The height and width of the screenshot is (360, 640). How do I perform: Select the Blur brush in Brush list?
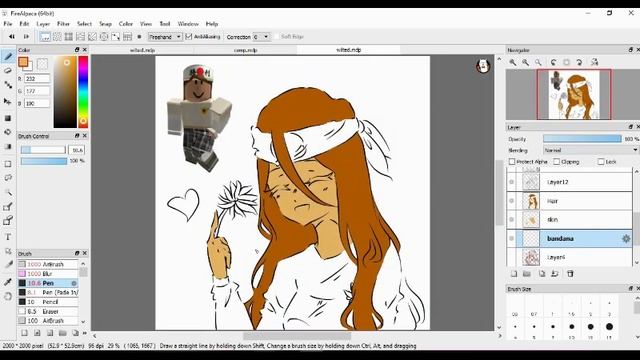tap(48, 273)
